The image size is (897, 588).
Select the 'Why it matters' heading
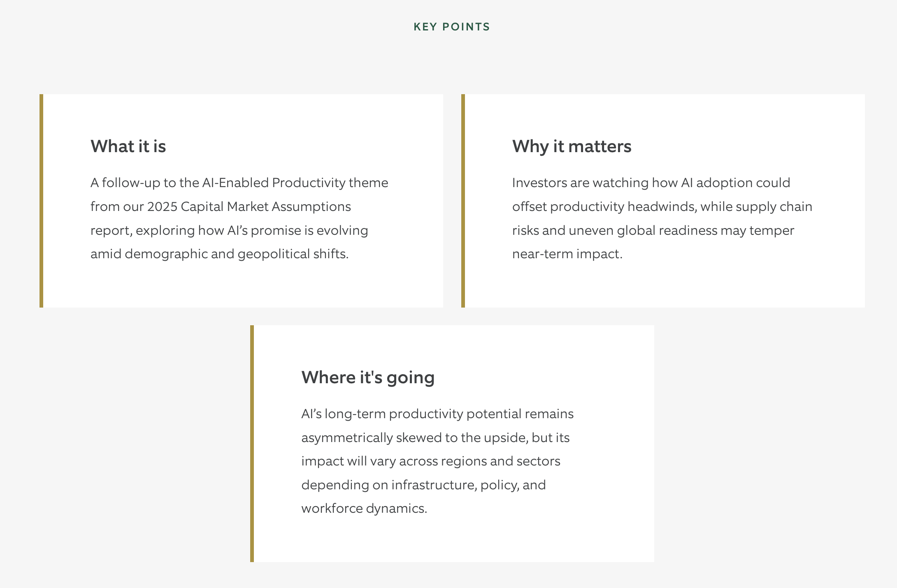(x=572, y=146)
